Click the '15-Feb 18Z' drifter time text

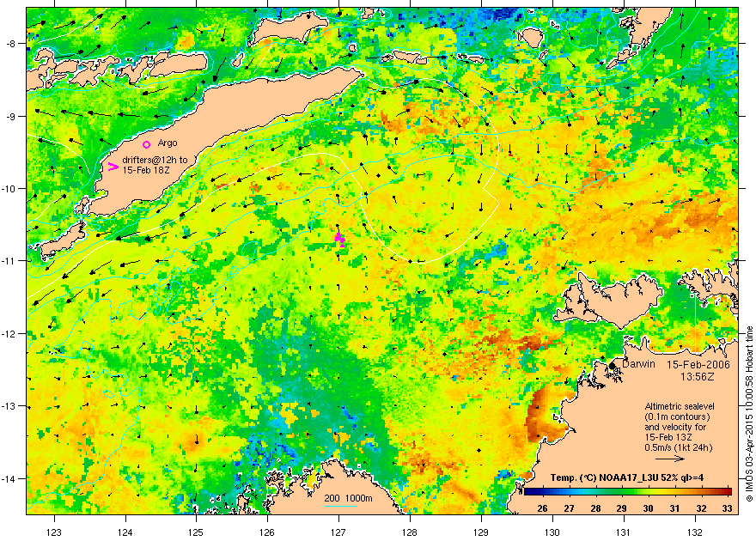click(x=145, y=170)
